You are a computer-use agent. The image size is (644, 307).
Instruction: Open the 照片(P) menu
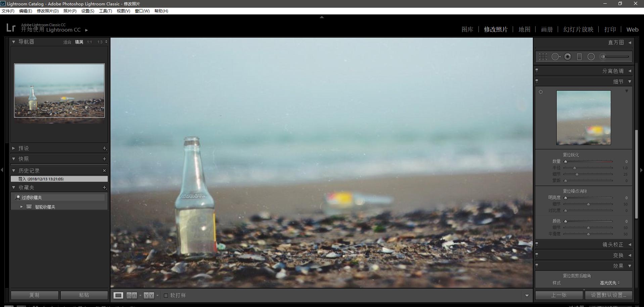coord(70,11)
